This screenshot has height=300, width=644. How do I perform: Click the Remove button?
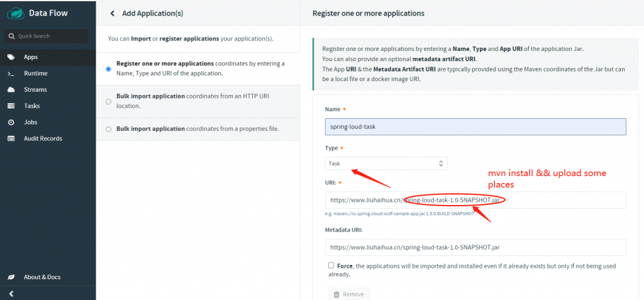[349, 294]
